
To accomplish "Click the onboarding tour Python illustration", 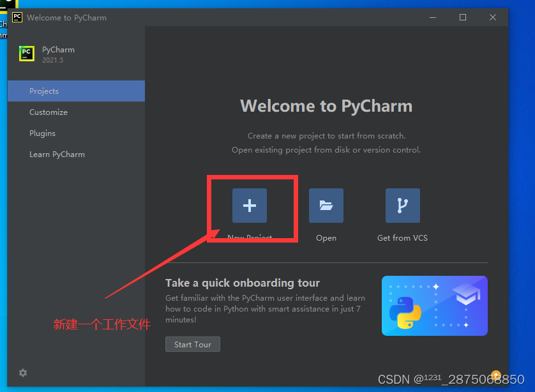I will tap(434, 306).
